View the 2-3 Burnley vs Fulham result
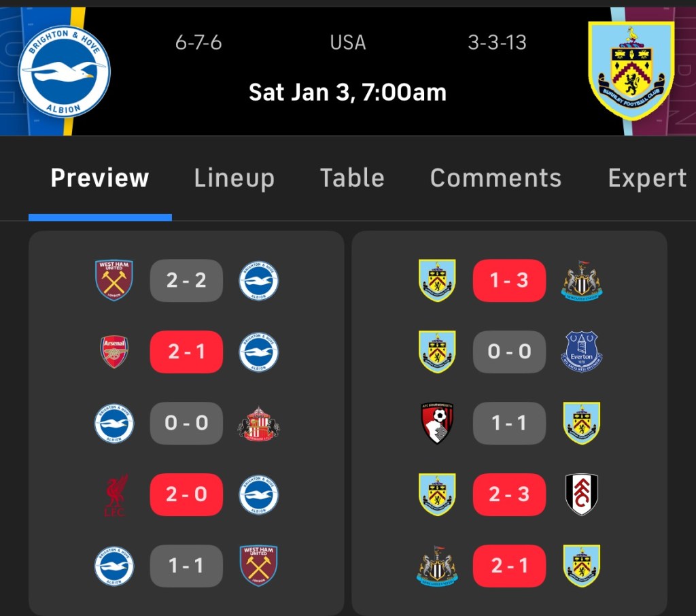 pyautogui.click(x=509, y=494)
